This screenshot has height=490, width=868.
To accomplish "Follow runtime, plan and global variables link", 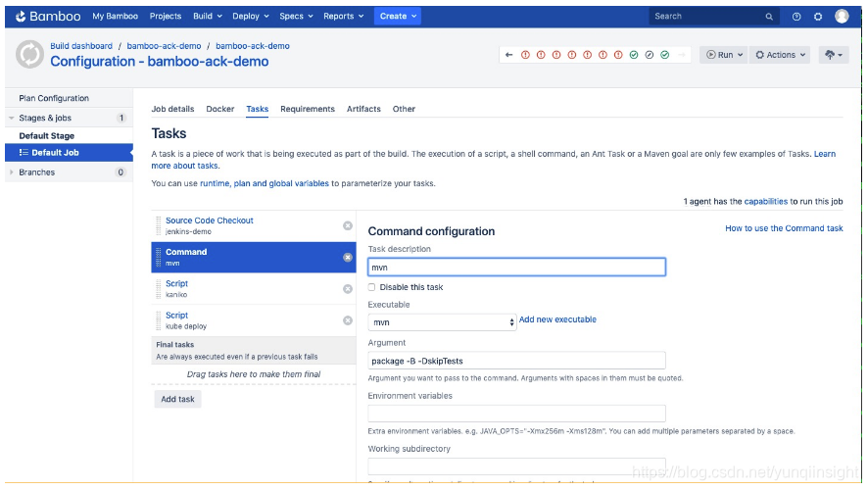I will point(265,183).
